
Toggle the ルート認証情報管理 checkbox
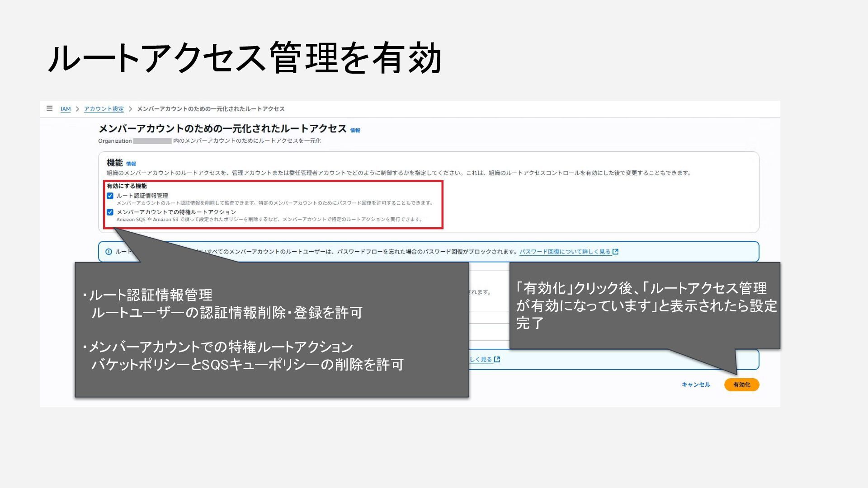click(110, 196)
